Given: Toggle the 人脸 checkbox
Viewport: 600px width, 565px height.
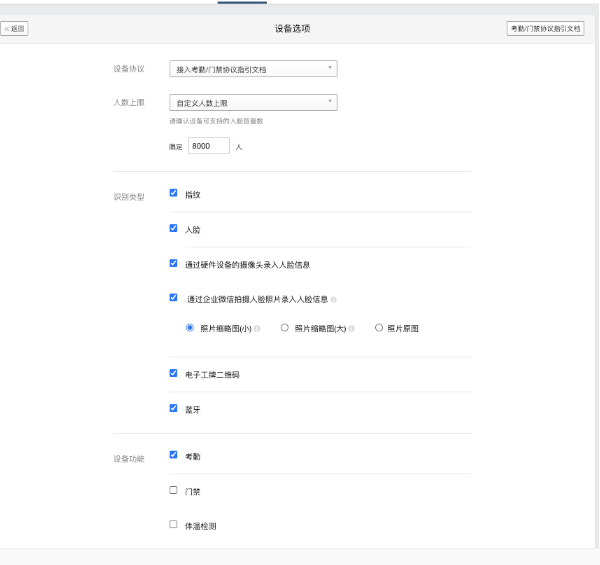Looking at the screenshot, I should point(174,228).
